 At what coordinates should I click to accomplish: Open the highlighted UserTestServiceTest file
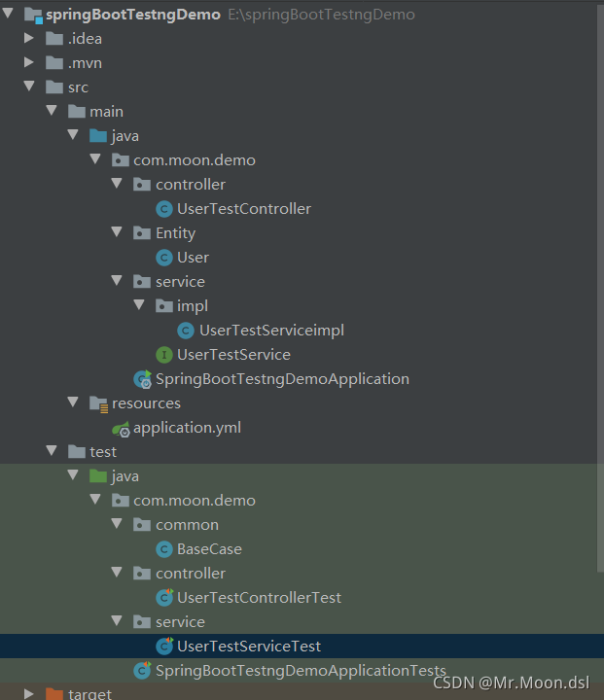(x=249, y=646)
